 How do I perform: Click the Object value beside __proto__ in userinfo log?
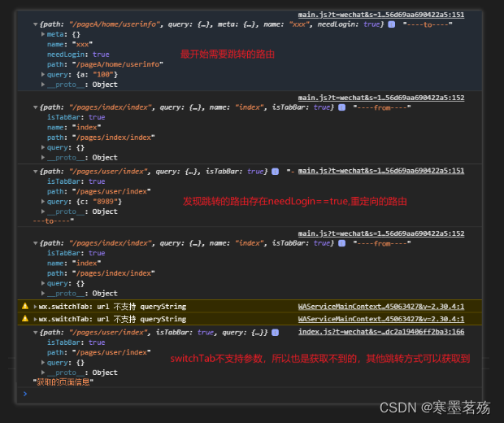(x=105, y=85)
